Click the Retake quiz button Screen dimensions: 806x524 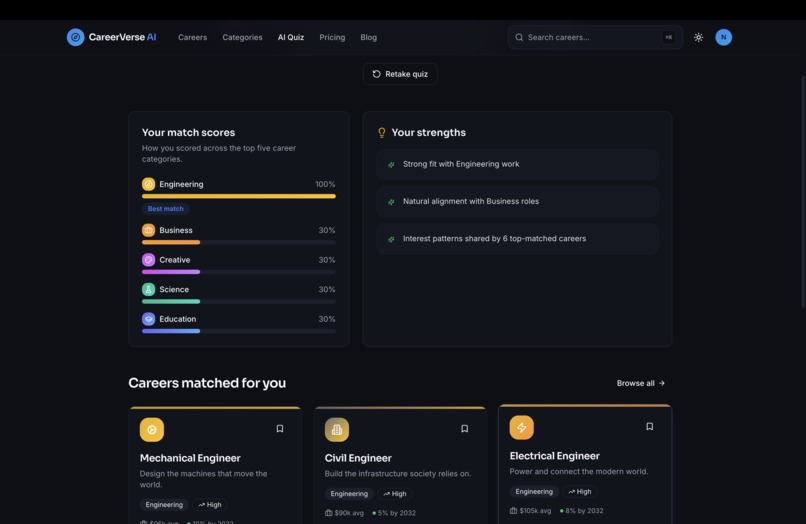[400, 74]
